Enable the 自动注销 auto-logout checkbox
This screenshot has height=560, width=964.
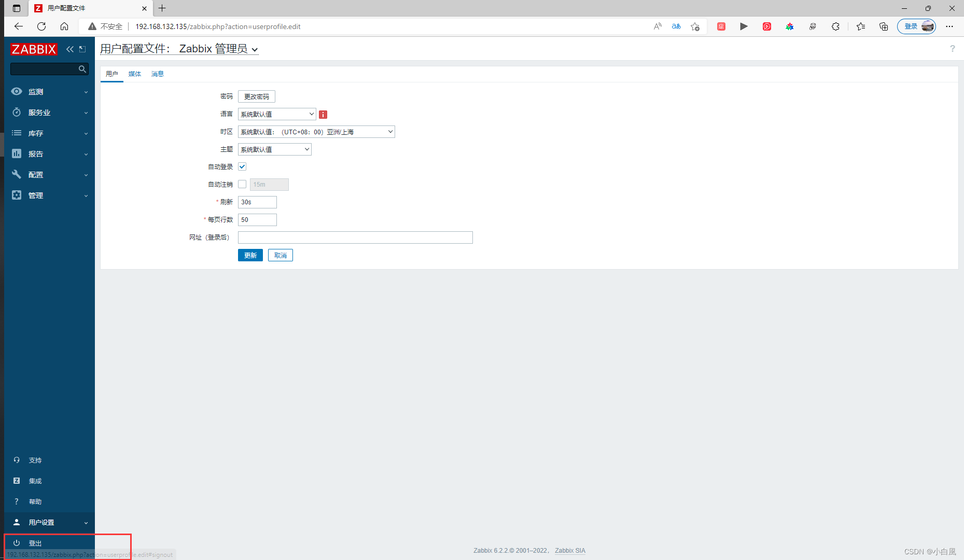pyautogui.click(x=242, y=185)
